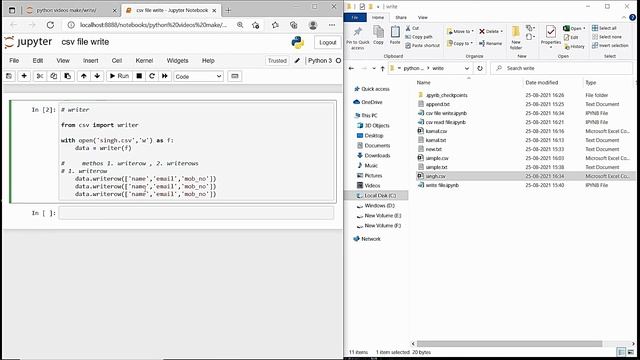The height and width of the screenshot is (360, 640).
Task: Expand address bar path dropdown
Action: pos(467,68)
